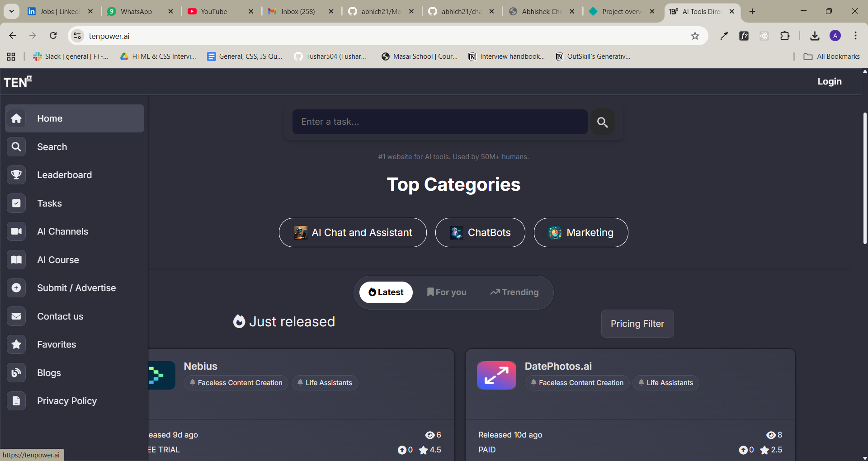Open Chrome three-dot menu
Image resolution: width=868 pixels, height=461 pixels.
coord(855,36)
